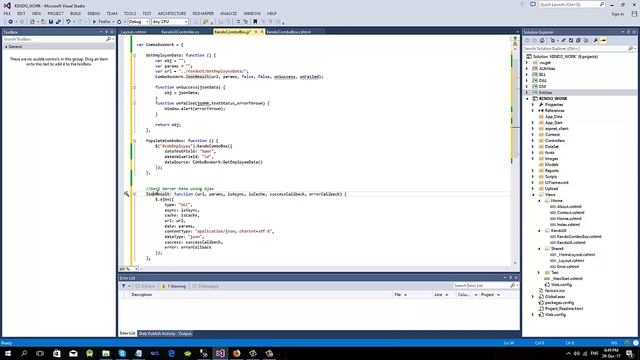
Task: Open the BUILD menu
Action: 76,13
